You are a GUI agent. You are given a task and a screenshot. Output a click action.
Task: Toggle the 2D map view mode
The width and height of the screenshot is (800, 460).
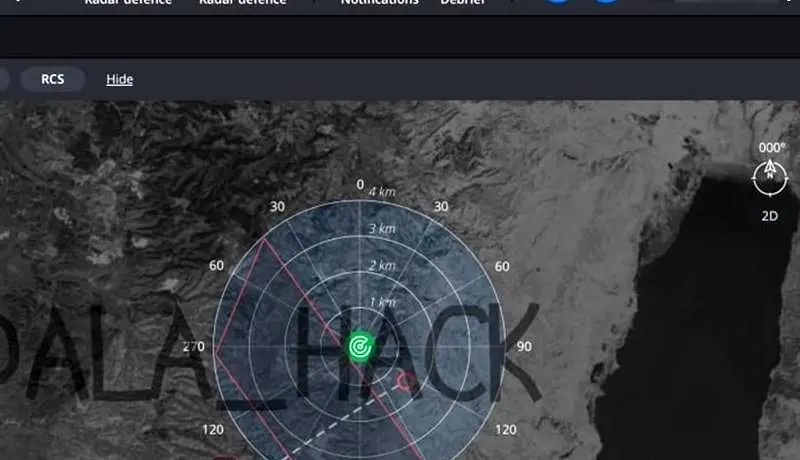tap(770, 215)
